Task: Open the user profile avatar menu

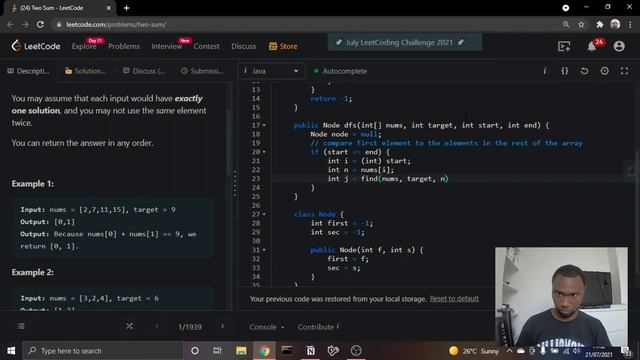Action: pyautogui.click(x=619, y=46)
